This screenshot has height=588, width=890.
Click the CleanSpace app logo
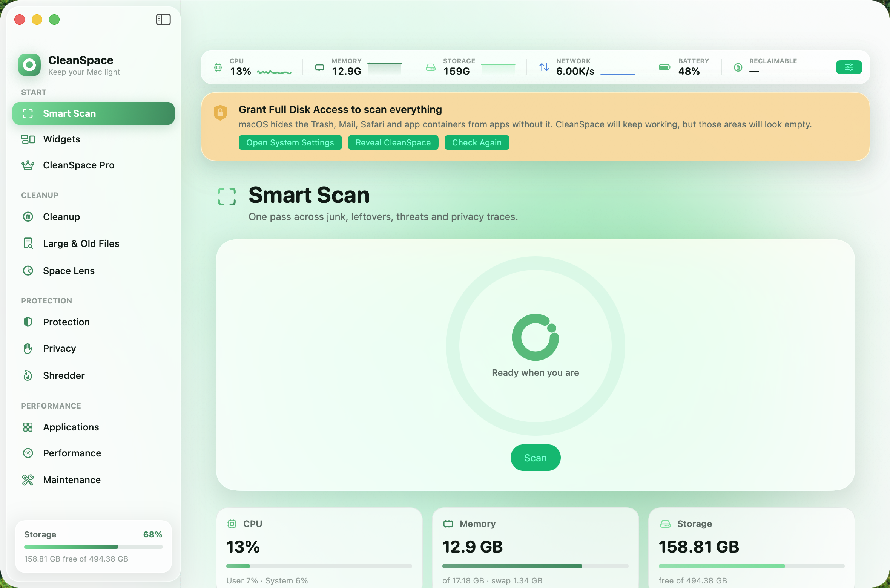point(29,65)
